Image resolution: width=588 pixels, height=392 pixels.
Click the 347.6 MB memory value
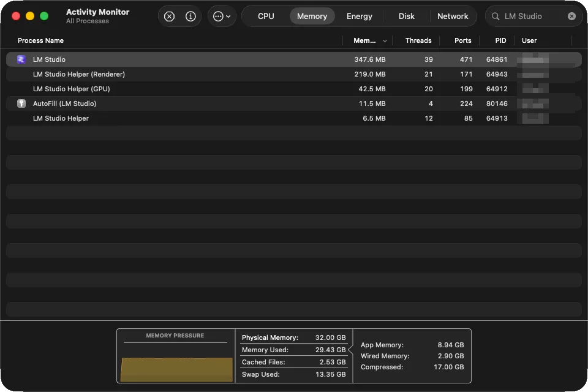(370, 59)
